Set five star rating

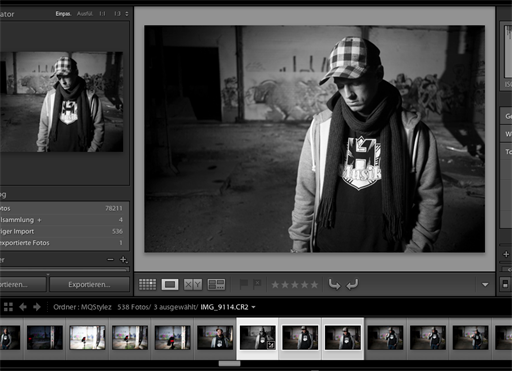click(314, 285)
